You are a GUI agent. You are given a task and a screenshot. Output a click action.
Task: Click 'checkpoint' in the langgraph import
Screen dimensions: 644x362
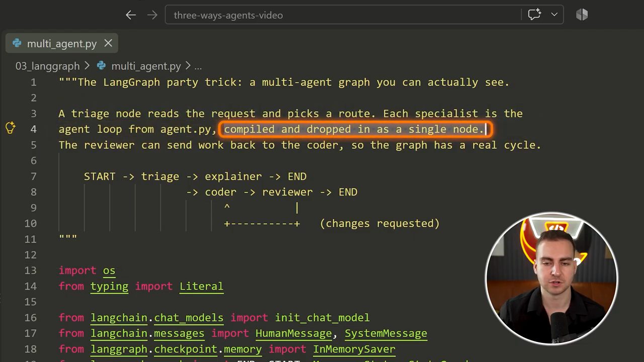186,349
